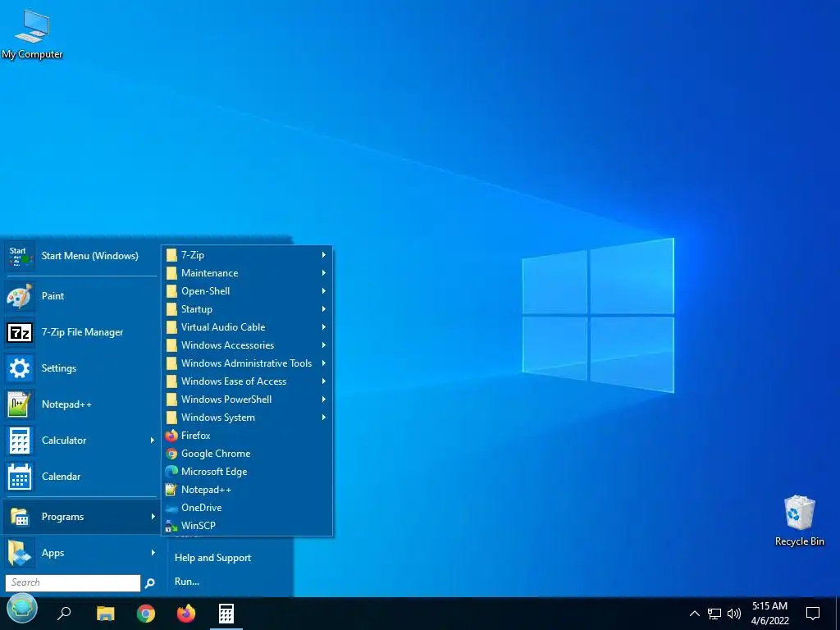Viewport: 840px width, 630px height.
Task: Expand the Windows PowerShell arrow
Action: pyautogui.click(x=323, y=399)
